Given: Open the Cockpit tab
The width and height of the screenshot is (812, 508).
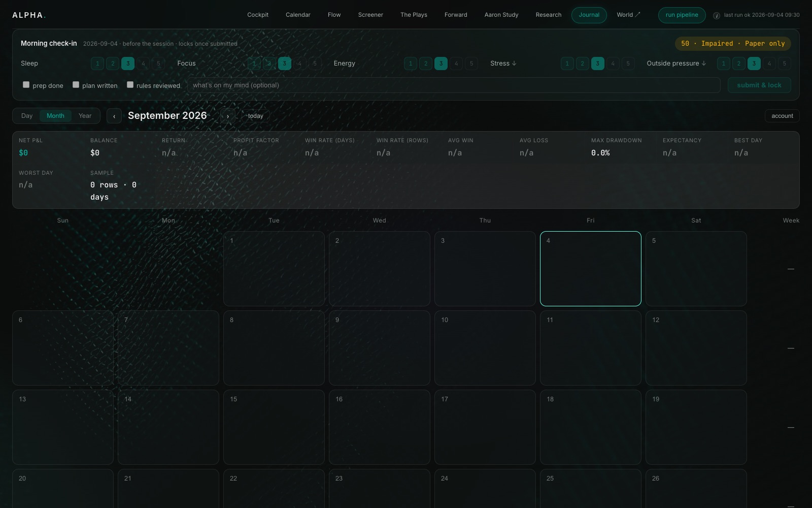Looking at the screenshot, I should click(x=258, y=15).
